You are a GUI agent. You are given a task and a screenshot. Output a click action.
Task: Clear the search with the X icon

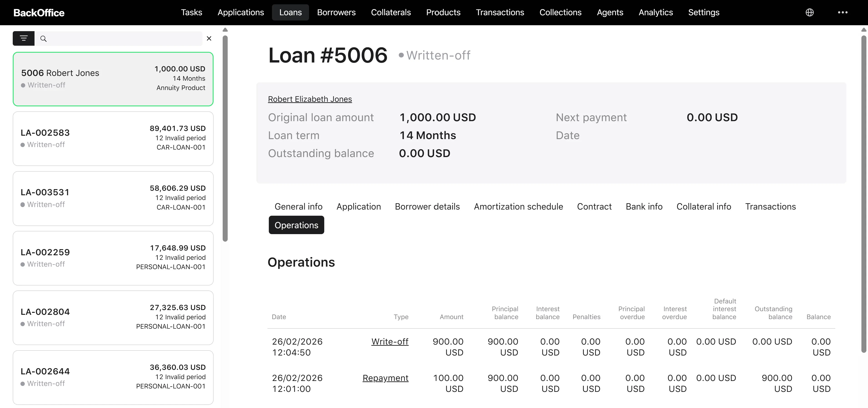click(x=209, y=38)
